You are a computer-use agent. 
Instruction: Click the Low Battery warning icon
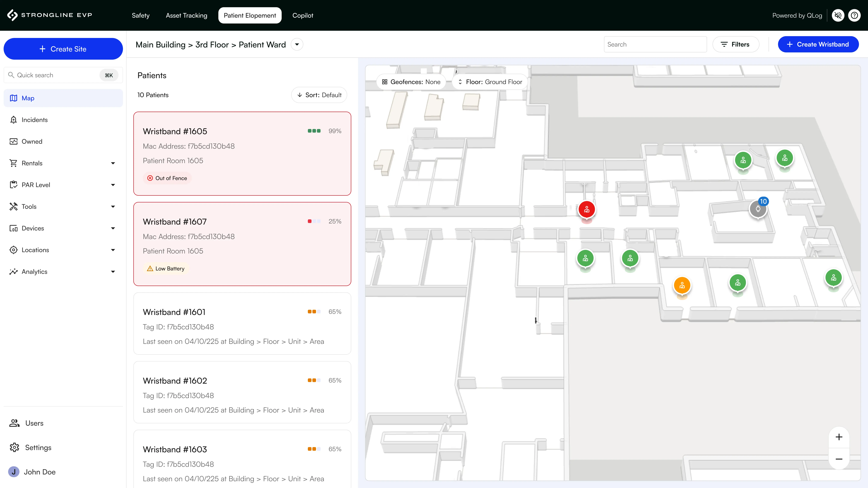(150, 269)
